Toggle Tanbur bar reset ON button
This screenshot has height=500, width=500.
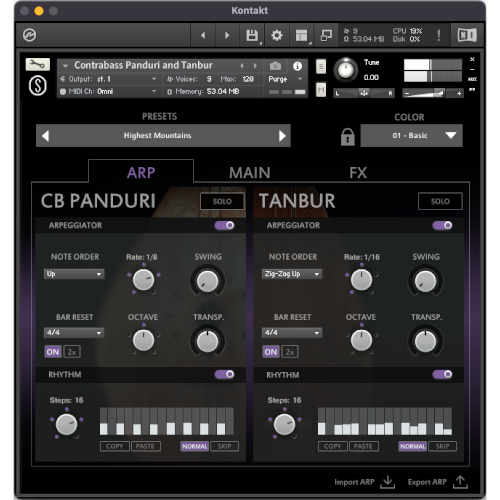point(271,352)
